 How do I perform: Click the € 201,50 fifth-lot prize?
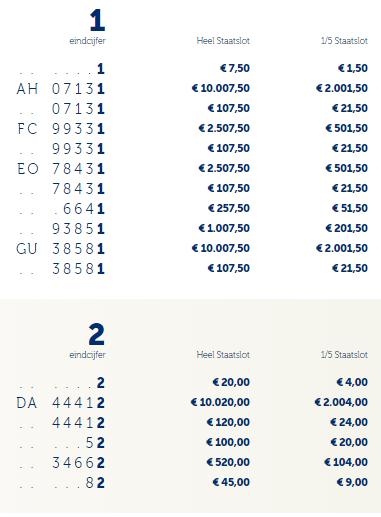[347, 228]
